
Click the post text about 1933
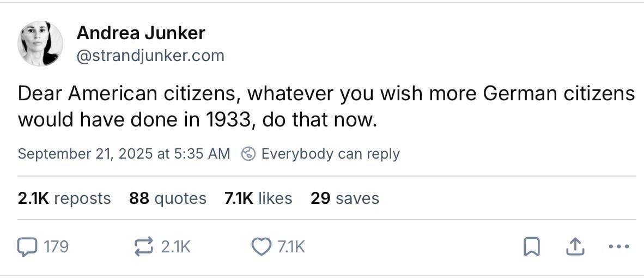[326, 107]
